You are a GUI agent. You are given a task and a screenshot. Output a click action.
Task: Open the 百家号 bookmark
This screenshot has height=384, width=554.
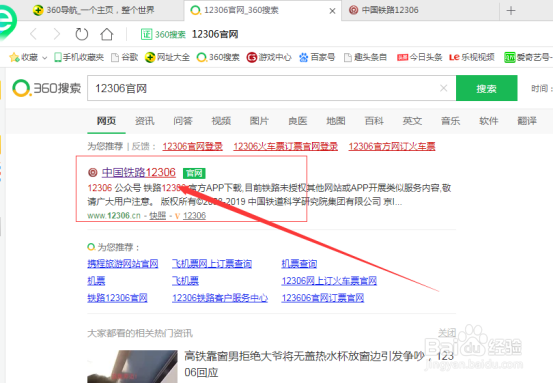click(x=317, y=57)
